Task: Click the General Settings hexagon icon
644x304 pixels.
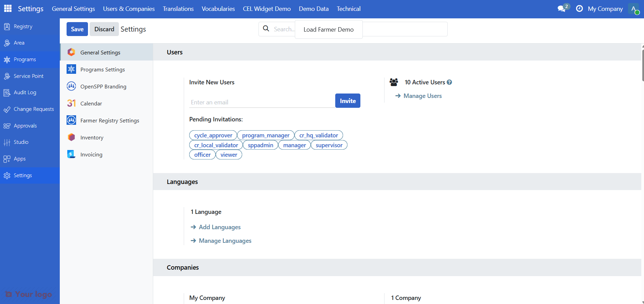Action: point(71,52)
